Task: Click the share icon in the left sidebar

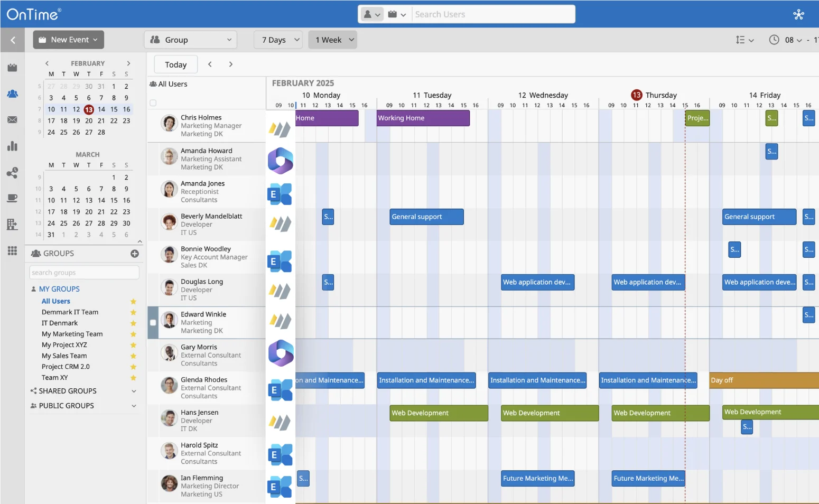Action: click(x=12, y=173)
